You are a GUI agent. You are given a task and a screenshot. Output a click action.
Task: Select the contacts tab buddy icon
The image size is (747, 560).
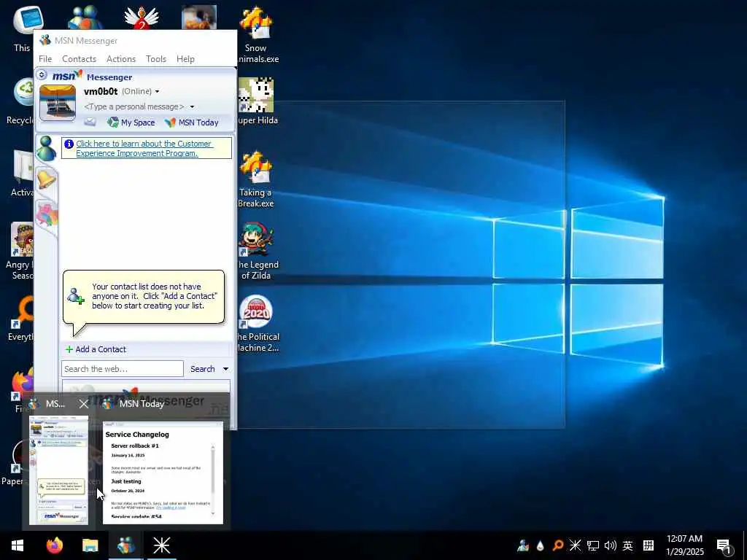pyautogui.click(x=46, y=148)
